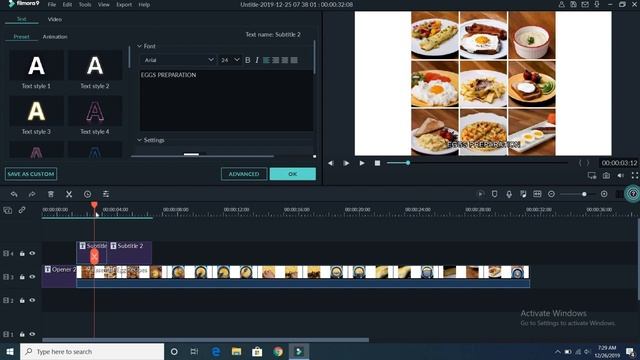This screenshot has width=640, height=360.
Task: Add a marker with the shield icon
Action: click(x=494, y=194)
